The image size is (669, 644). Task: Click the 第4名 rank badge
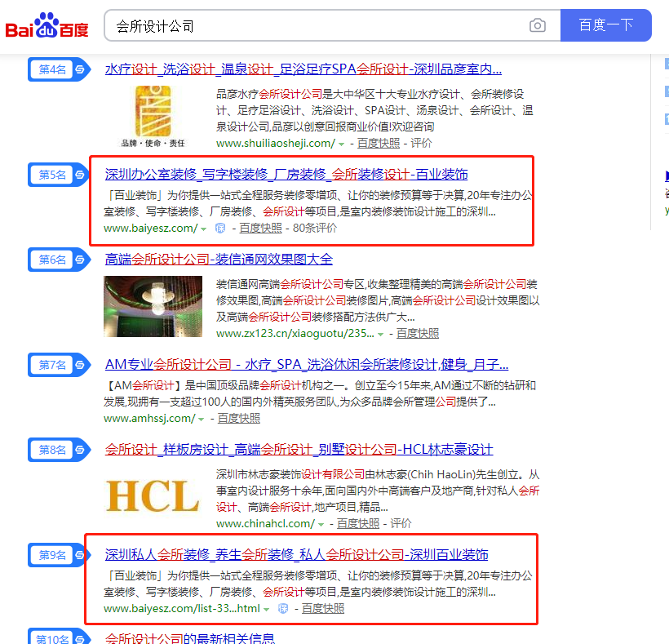click(x=60, y=69)
